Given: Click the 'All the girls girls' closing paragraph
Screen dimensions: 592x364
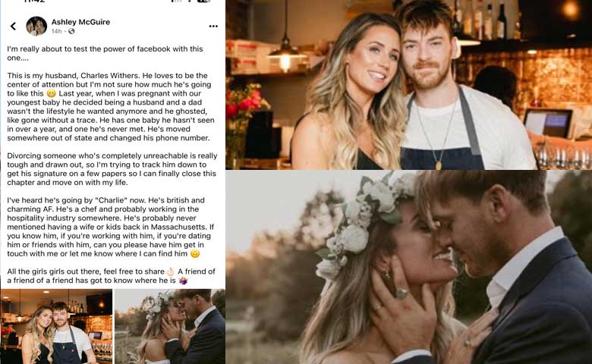Looking at the screenshot, I should tap(111, 276).
